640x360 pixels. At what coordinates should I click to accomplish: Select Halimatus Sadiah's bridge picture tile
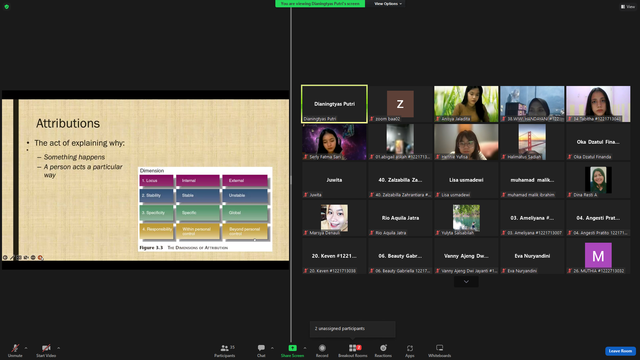point(532,142)
